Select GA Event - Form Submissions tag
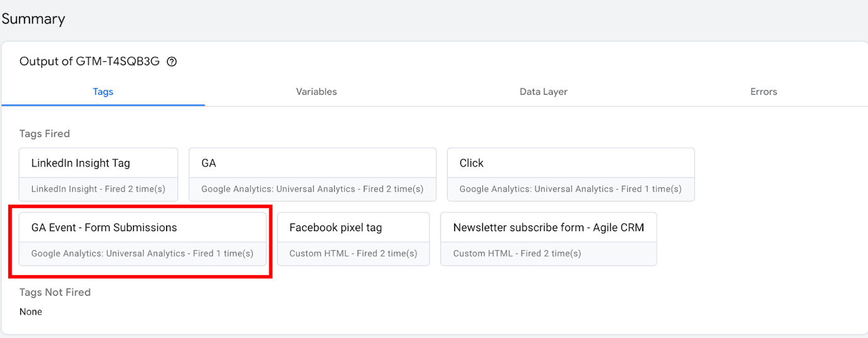 coord(104,227)
